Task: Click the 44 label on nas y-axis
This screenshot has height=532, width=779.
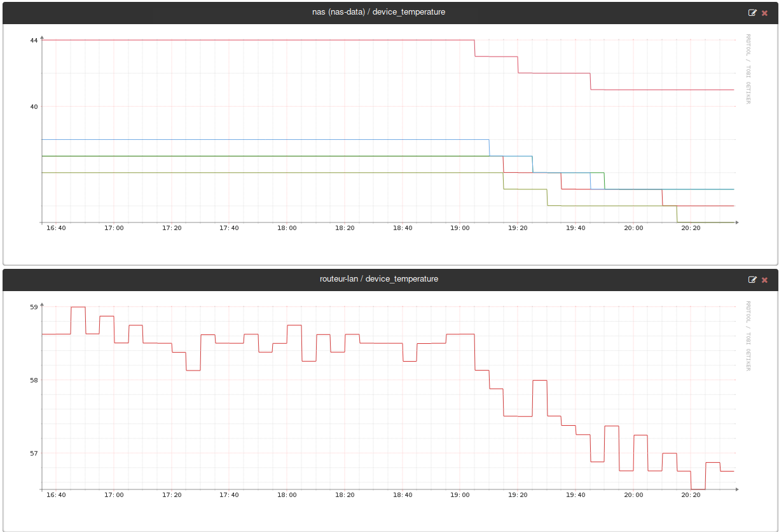Action: (34, 40)
